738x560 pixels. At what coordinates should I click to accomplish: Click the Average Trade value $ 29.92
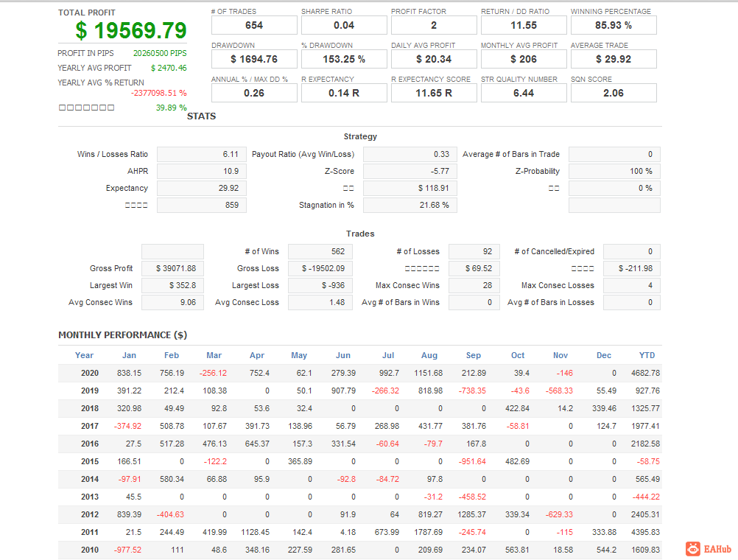tap(614, 60)
